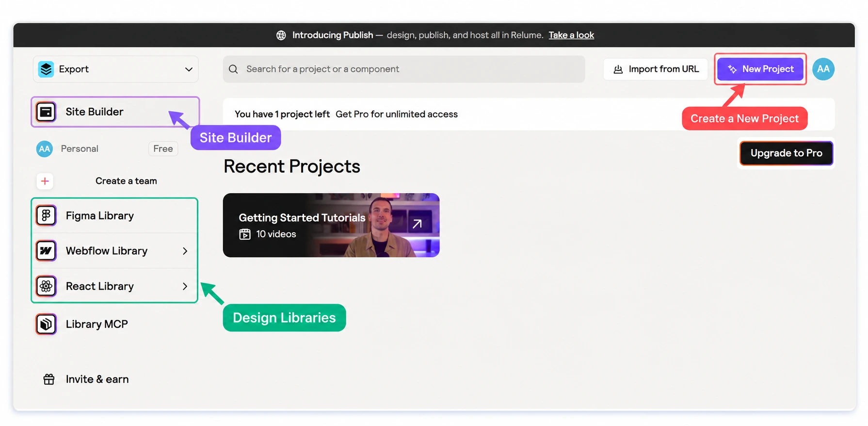
Task: Click the Import from URL icon
Action: [x=618, y=69]
